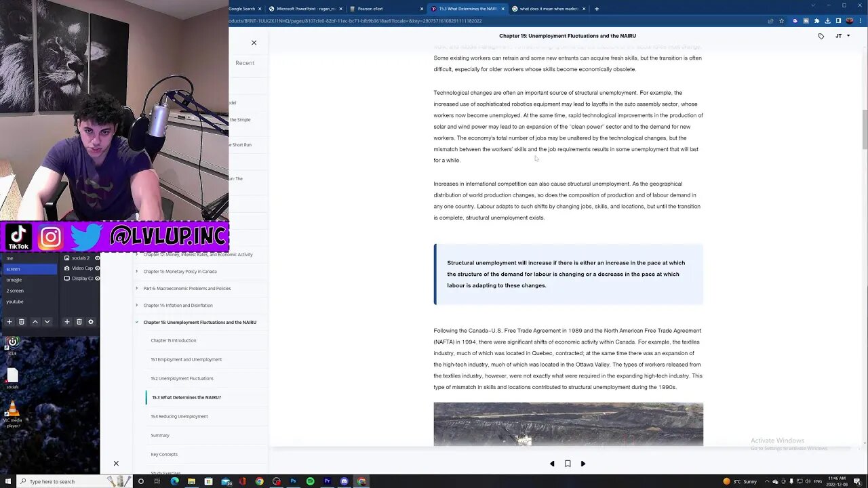Add a new scene in OBS scenes list
The image size is (868, 488).
point(9,322)
